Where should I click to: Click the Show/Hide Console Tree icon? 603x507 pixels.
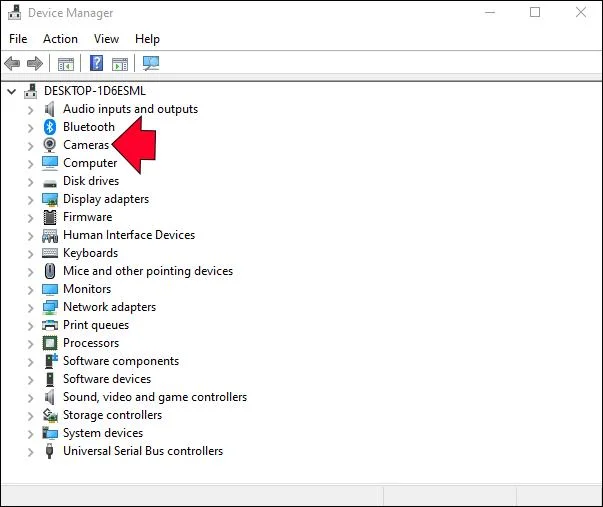(x=66, y=63)
